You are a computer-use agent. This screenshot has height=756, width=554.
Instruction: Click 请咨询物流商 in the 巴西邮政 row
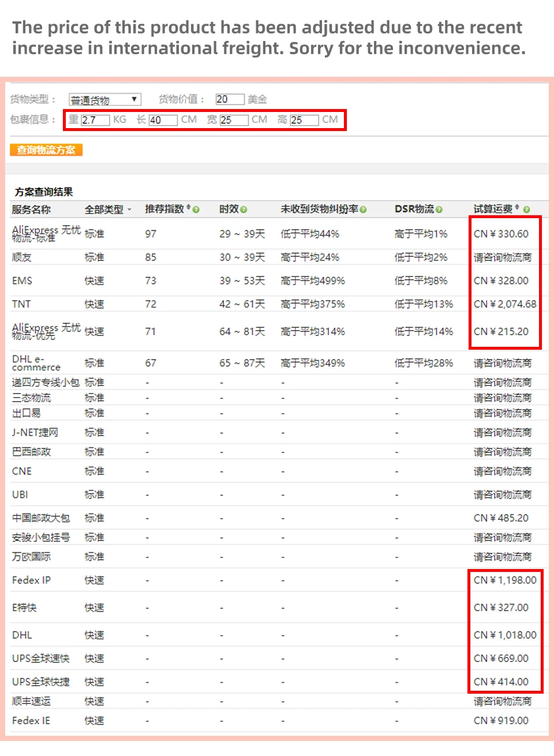coord(503,452)
